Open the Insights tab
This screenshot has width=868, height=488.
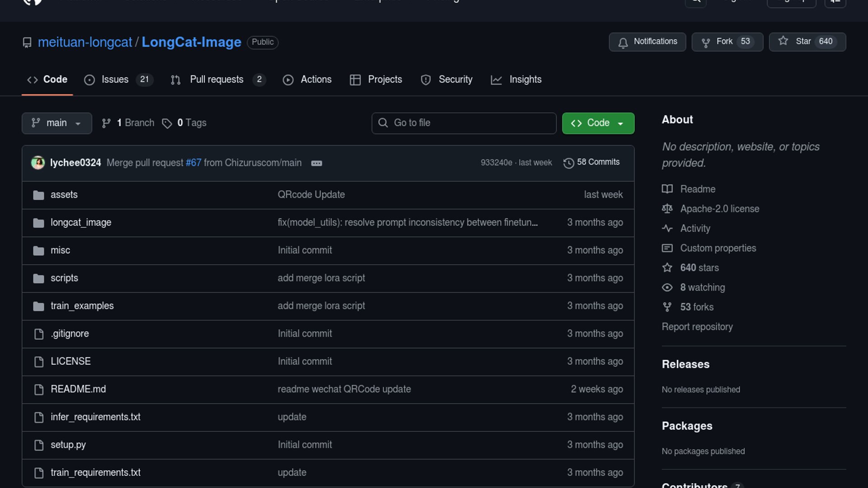coord(524,80)
